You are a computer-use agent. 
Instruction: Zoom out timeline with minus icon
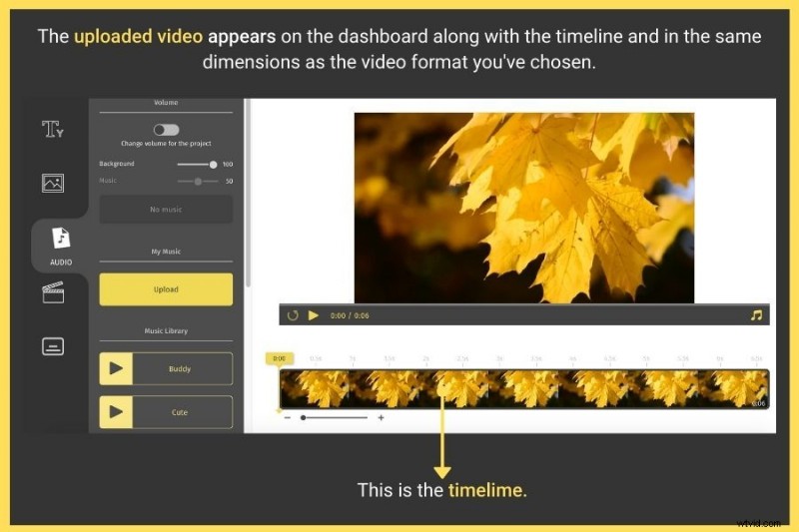[x=288, y=417]
